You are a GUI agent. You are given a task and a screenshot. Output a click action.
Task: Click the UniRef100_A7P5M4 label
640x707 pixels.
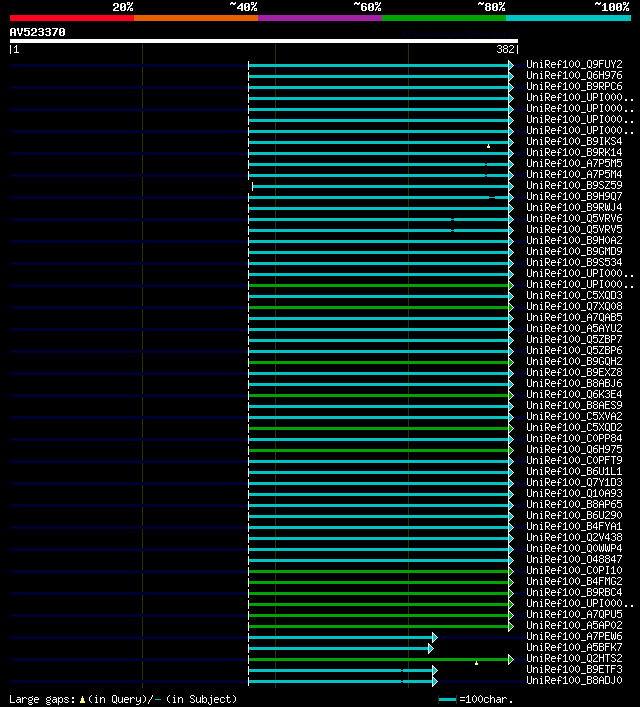(x=574, y=174)
